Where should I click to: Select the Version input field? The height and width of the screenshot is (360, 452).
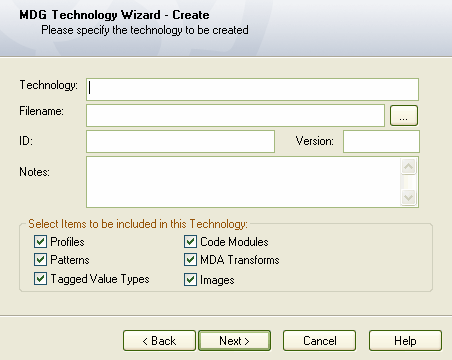click(381, 141)
